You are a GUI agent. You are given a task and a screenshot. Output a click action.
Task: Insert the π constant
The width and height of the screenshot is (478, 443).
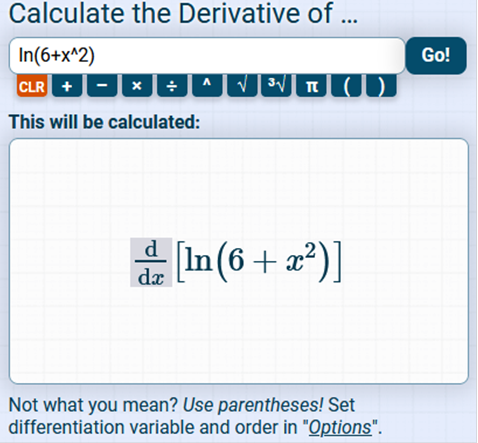[x=311, y=86]
